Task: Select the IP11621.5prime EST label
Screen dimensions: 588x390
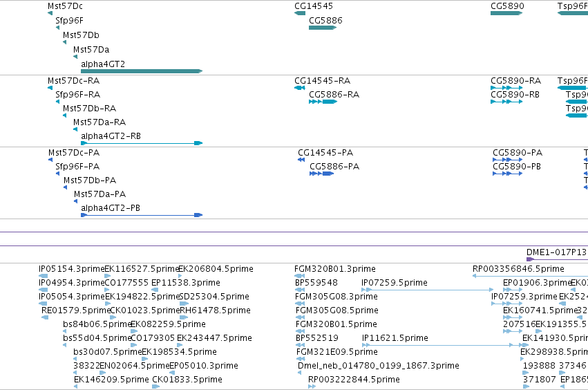Action: point(395,338)
